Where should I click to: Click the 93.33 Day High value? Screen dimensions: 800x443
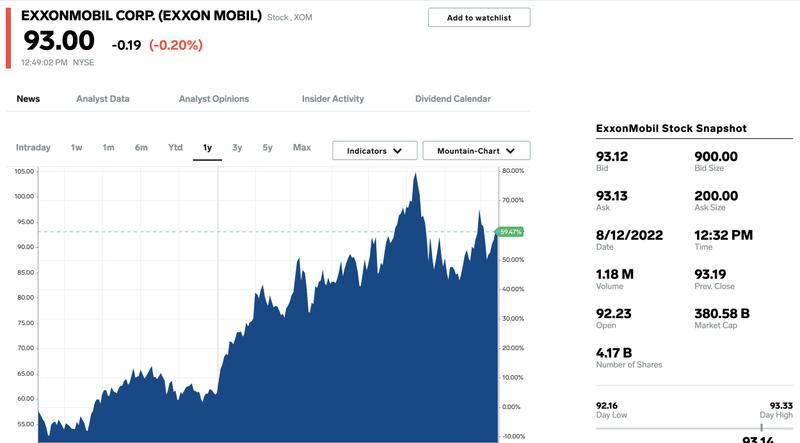(x=781, y=406)
